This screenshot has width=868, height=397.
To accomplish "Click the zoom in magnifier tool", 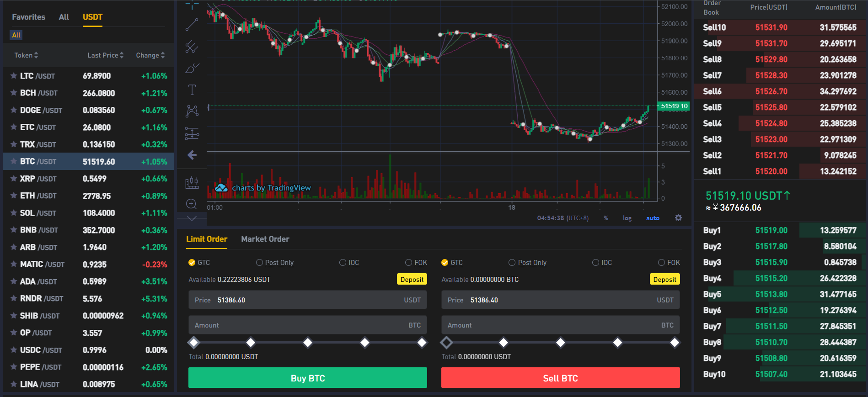I will pyautogui.click(x=192, y=204).
